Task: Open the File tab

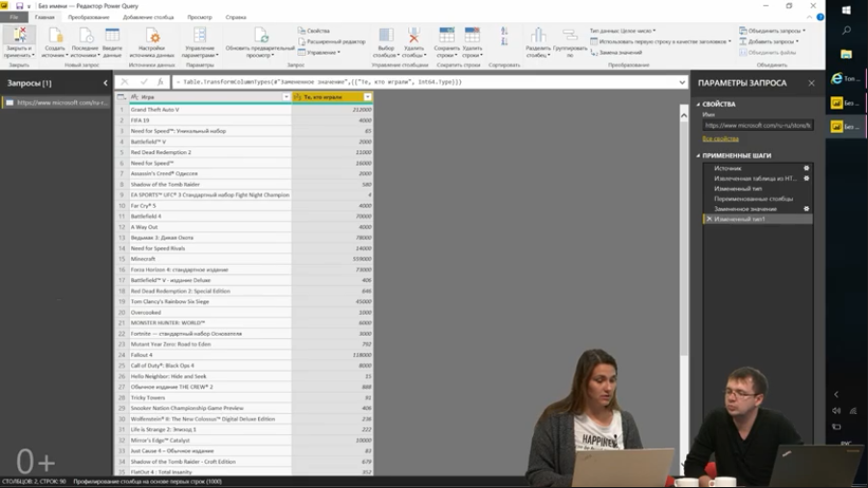Action: point(13,17)
